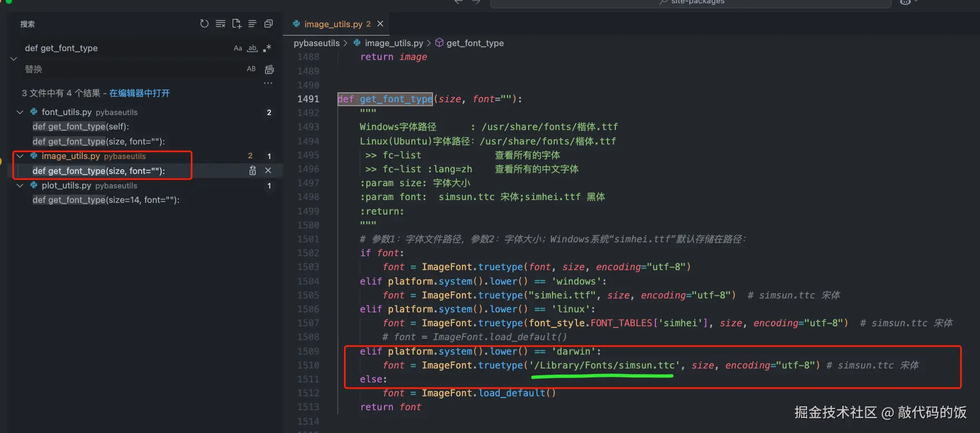Click 'linux' string on line 1506

click(x=571, y=309)
